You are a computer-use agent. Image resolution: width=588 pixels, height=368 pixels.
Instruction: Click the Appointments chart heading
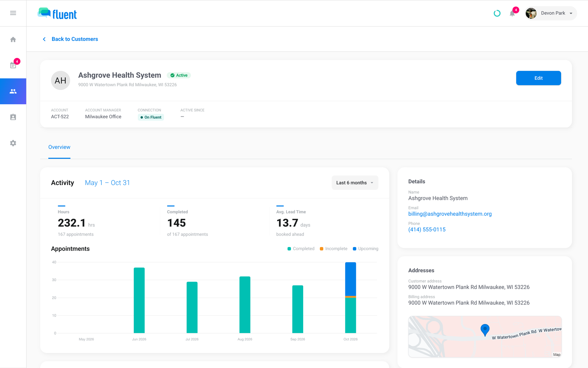[x=70, y=249]
